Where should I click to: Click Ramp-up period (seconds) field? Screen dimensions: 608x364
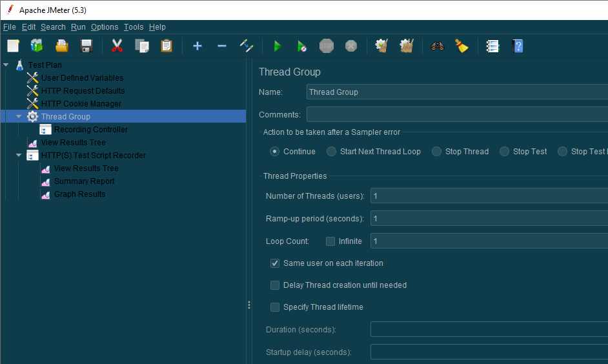tap(489, 218)
